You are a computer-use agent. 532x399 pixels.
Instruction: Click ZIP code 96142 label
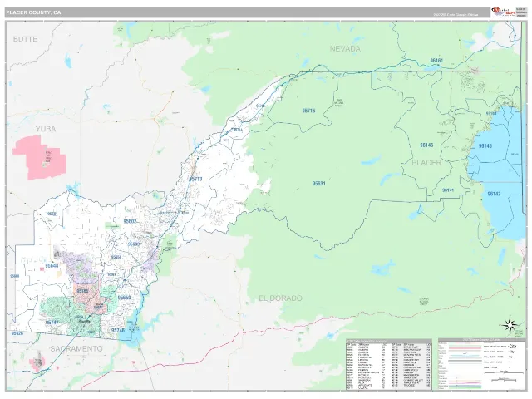[494, 194]
